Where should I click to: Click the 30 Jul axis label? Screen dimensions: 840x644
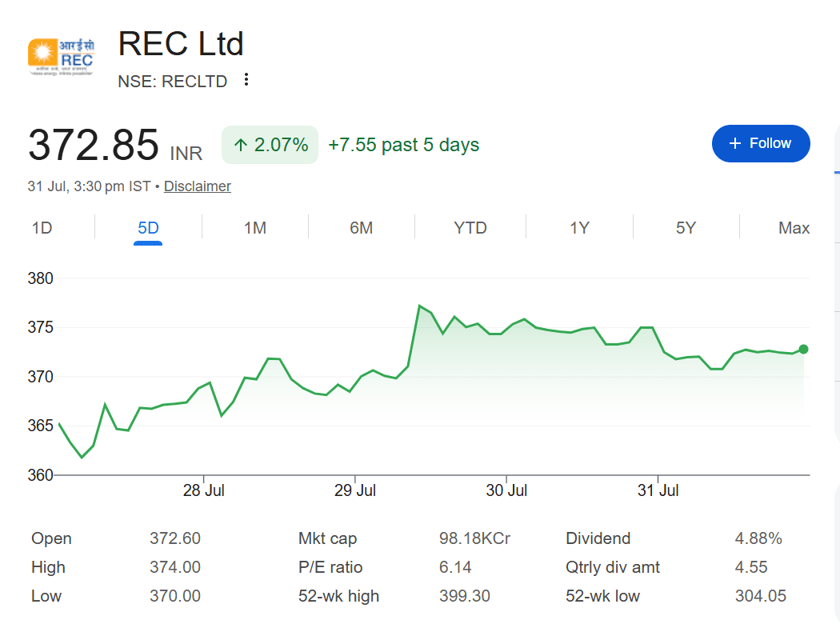point(506,490)
